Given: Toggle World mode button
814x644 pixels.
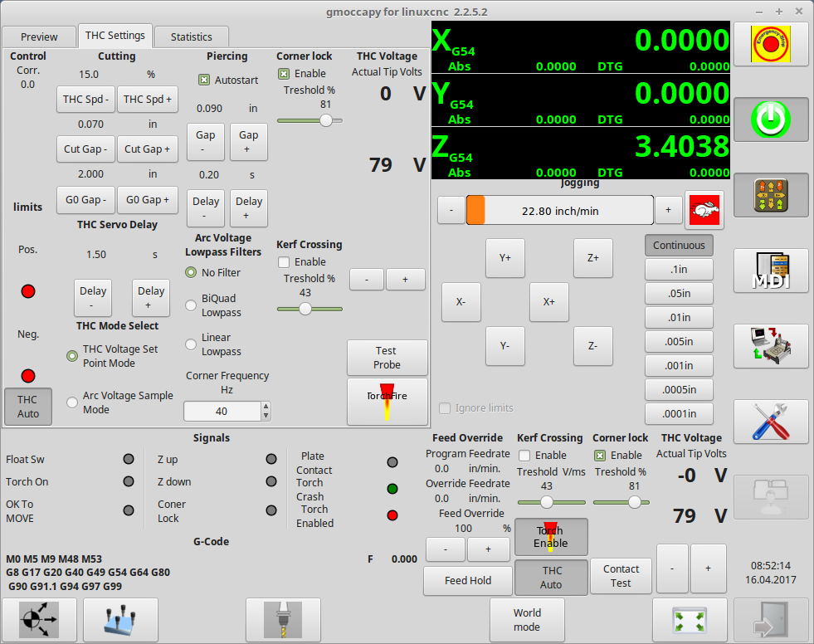Looking at the screenshot, I should tap(527, 620).
